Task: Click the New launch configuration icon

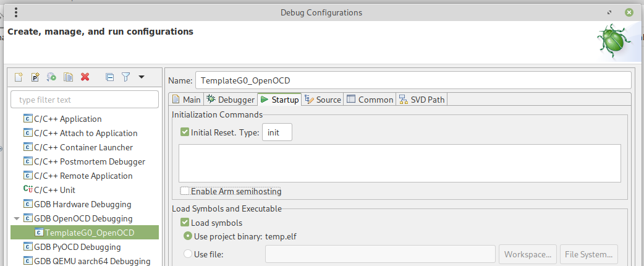Action: pos(19,77)
